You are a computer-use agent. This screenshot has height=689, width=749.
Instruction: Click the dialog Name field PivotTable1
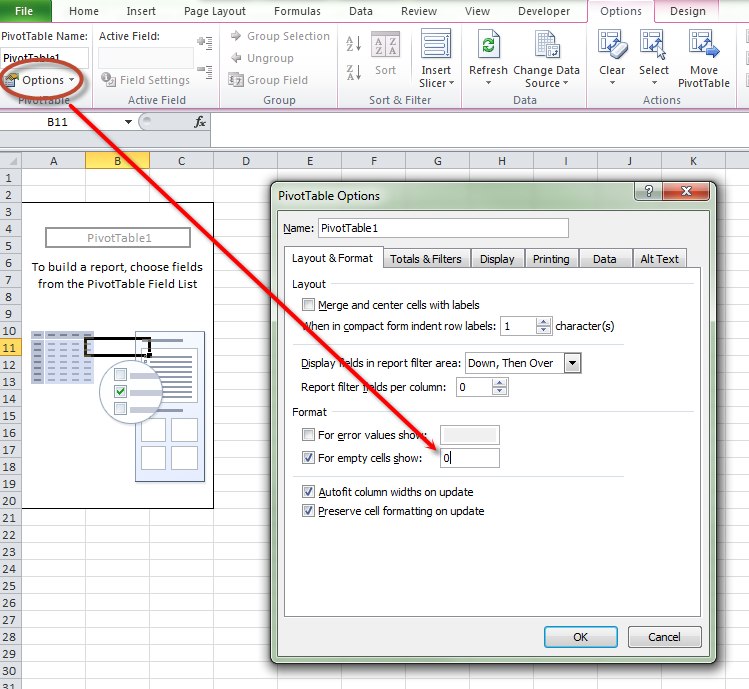[443, 228]
